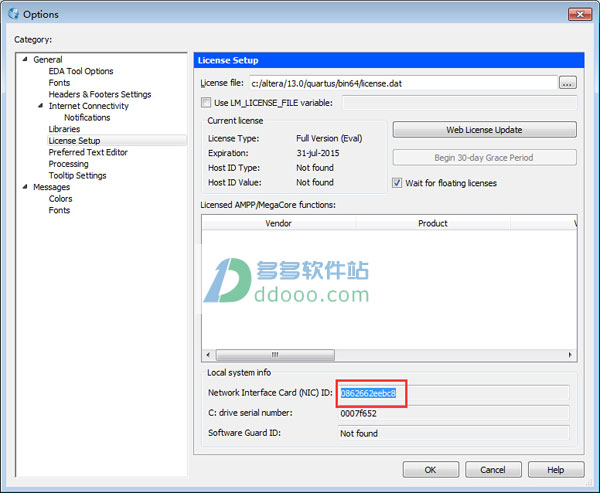
Task: Open the Fonts item under General
Action: pyautogui.click(x=59, y=83)
